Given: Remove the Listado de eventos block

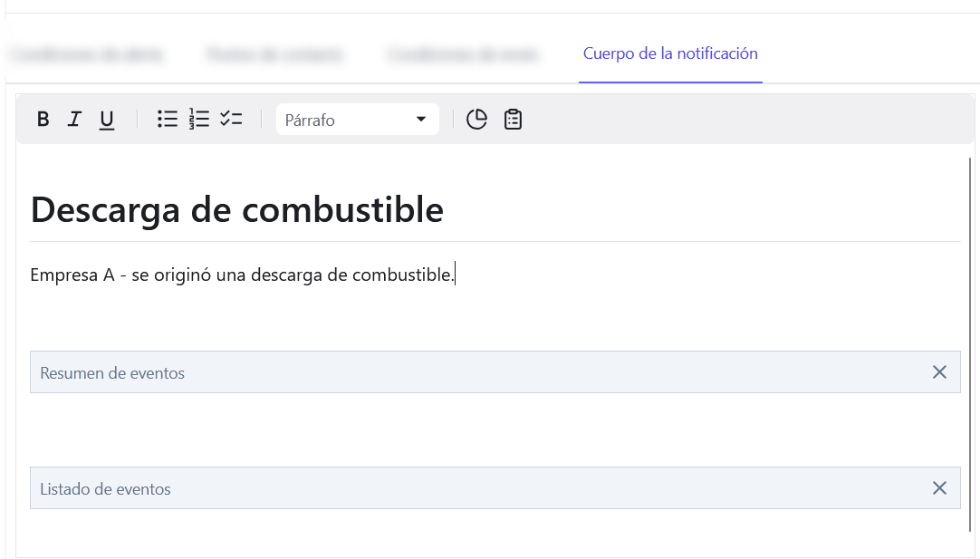Looking at the screenshot, I should [939, 488].
